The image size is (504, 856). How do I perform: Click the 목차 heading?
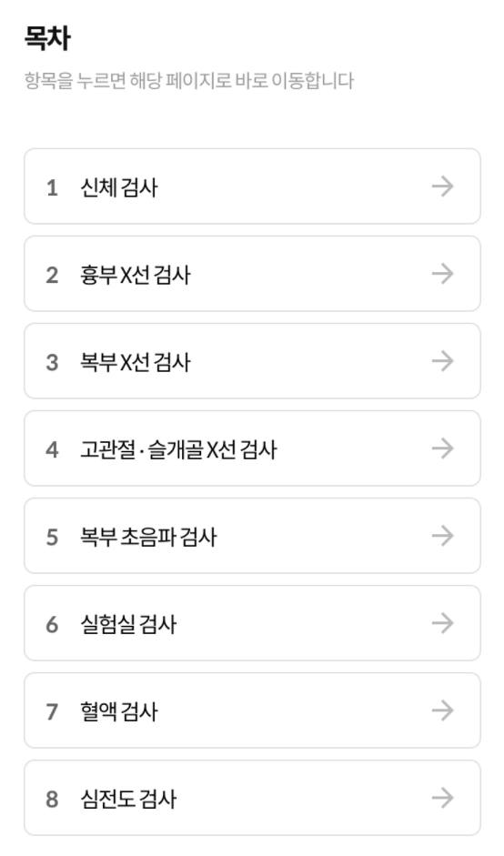(47, 38)
